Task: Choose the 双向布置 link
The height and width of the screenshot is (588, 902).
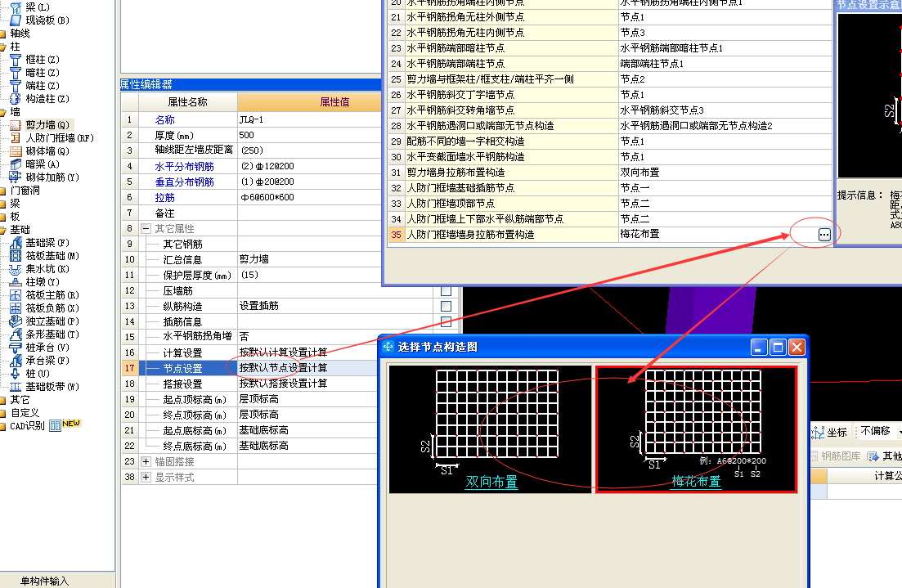Action: coord(491,482)
